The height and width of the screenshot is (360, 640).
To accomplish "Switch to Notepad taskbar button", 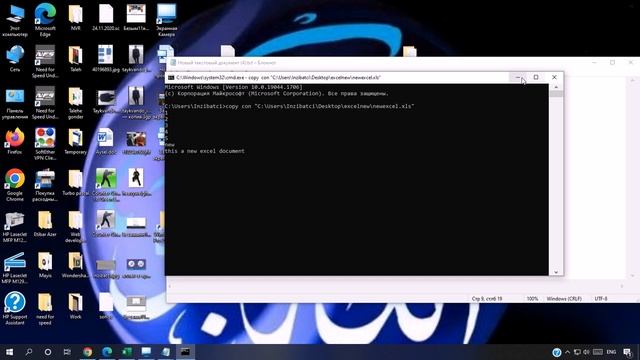I will [x=166, y=352].
